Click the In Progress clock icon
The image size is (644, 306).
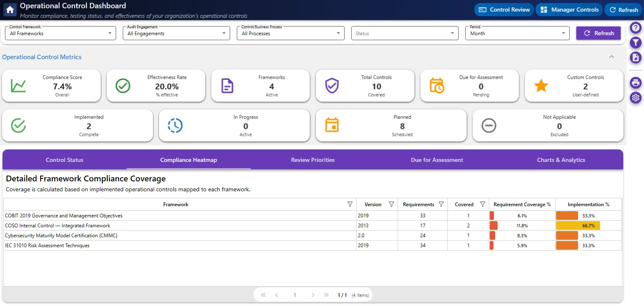click(x=175, y=125)
